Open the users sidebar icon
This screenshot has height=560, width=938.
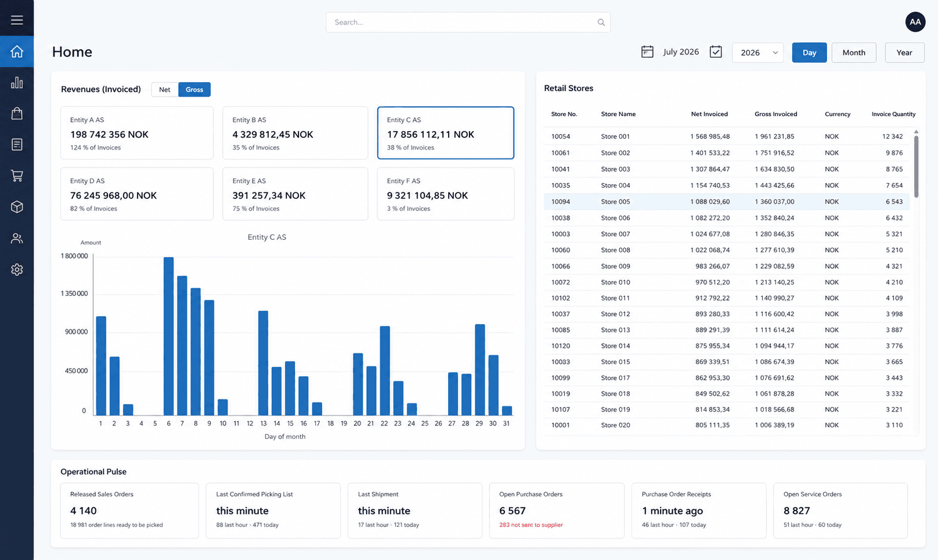(x=17, y=238)
